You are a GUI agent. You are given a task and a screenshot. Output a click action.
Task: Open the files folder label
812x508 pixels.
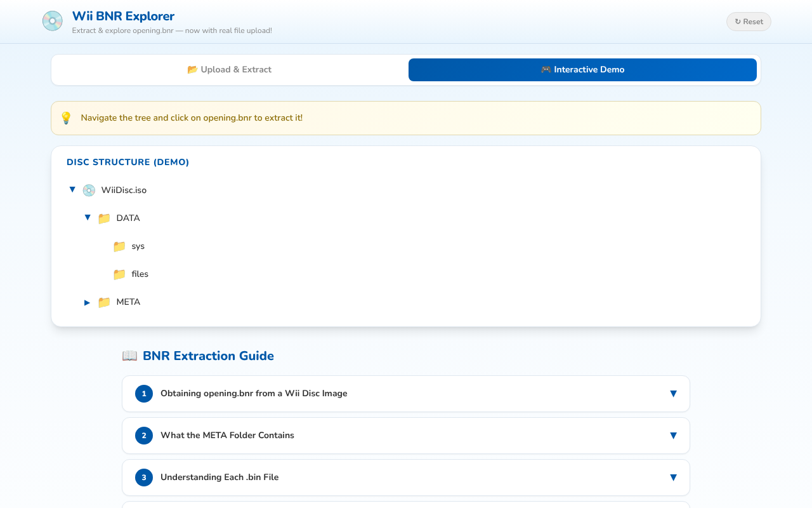coord(140,274)
